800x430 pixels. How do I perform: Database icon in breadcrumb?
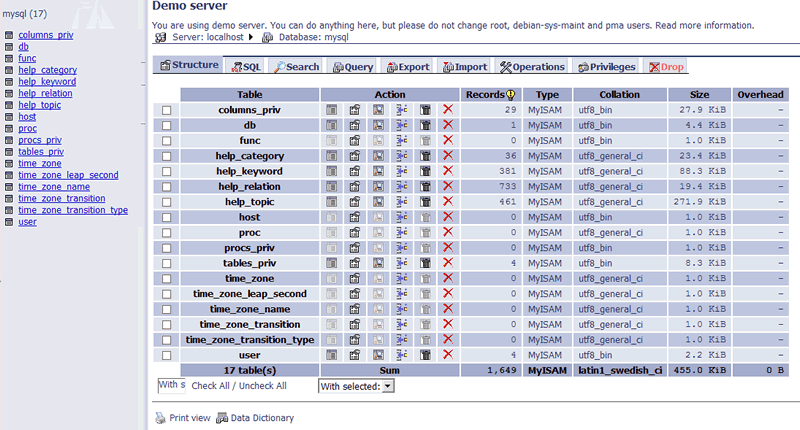coord(267,37)
